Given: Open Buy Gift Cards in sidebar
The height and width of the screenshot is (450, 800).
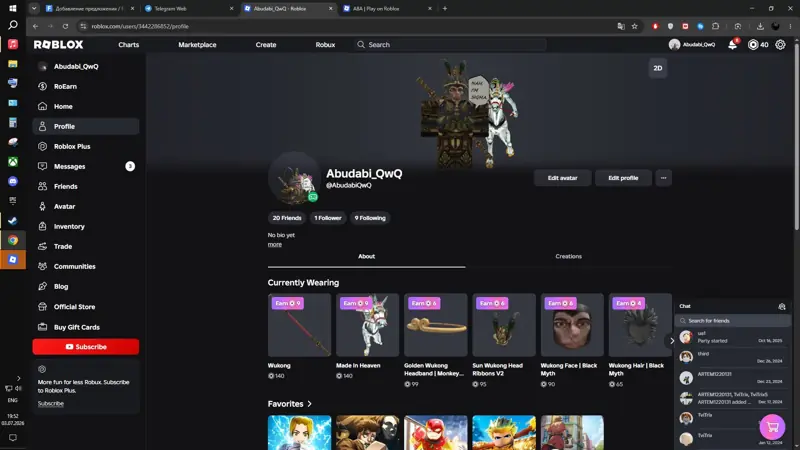Looking at the screenshot, I should [86, 327].
